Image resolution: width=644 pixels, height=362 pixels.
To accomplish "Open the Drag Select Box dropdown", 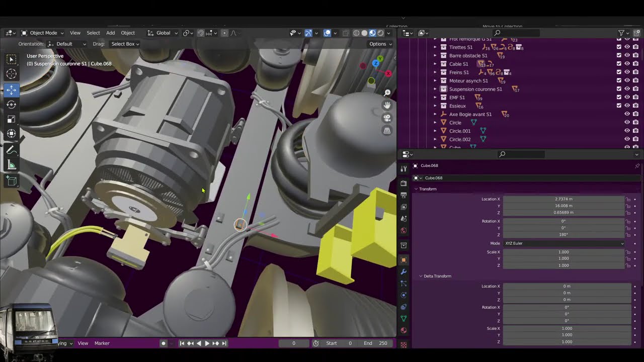I will [x=125, y=44].
